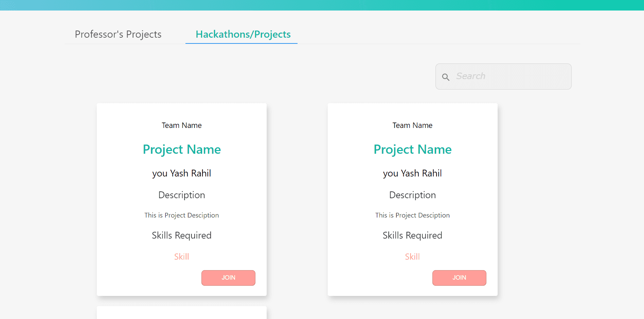644x319 pixels.
Task: Click the Skill tag on the left card
Action: 181,257
